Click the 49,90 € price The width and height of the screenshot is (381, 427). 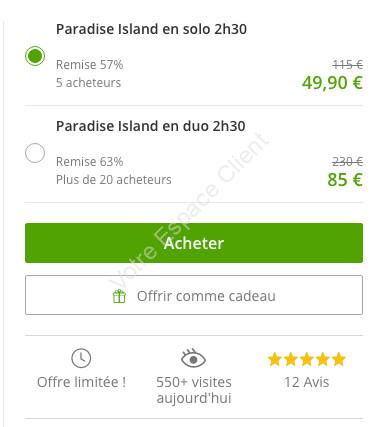332,83
